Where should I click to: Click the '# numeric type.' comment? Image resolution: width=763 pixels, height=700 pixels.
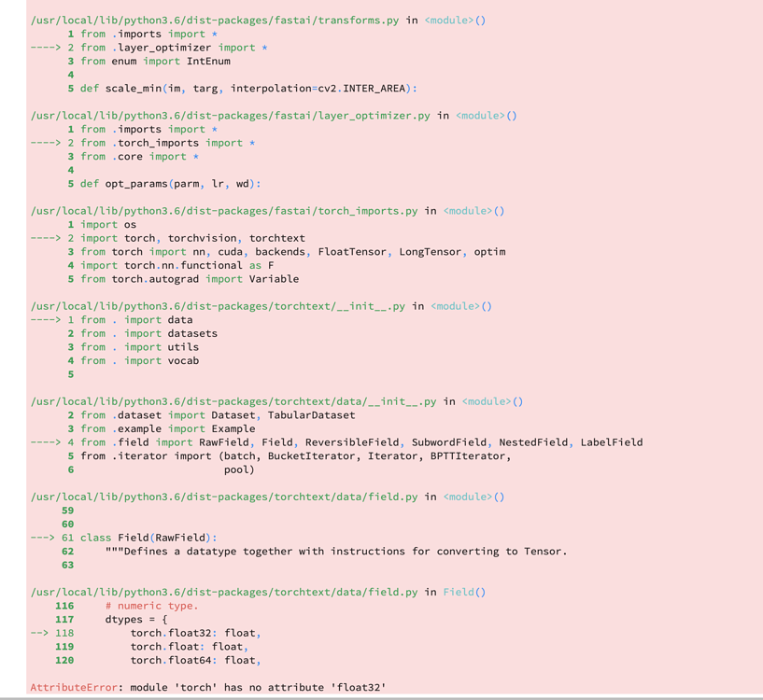[x=152, y=606]
